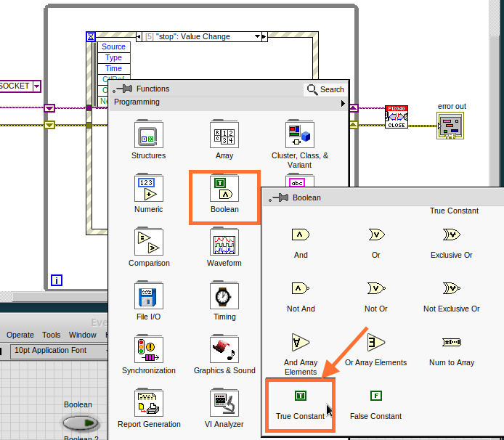This screenshot has width=504, height=440.
Task: Pin the Functions palette
Action: pos(123,89)
